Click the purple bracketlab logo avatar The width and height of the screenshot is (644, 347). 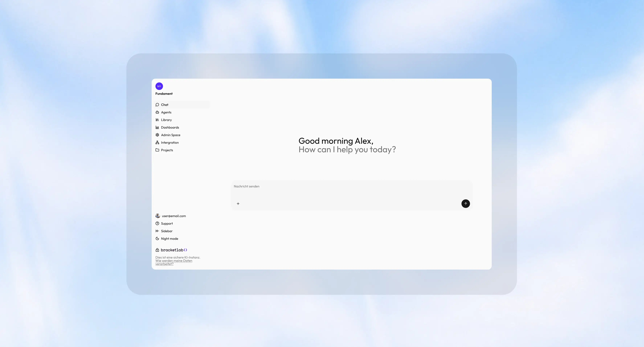pos(159,86)
